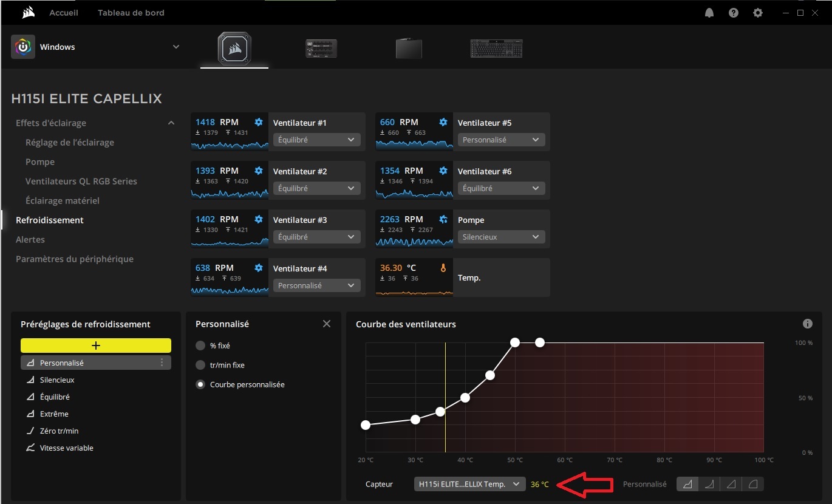Click the fan curve point at 45 °C
Screen dimensions: 832x504
pyautogui.click(x=490, y=375)
